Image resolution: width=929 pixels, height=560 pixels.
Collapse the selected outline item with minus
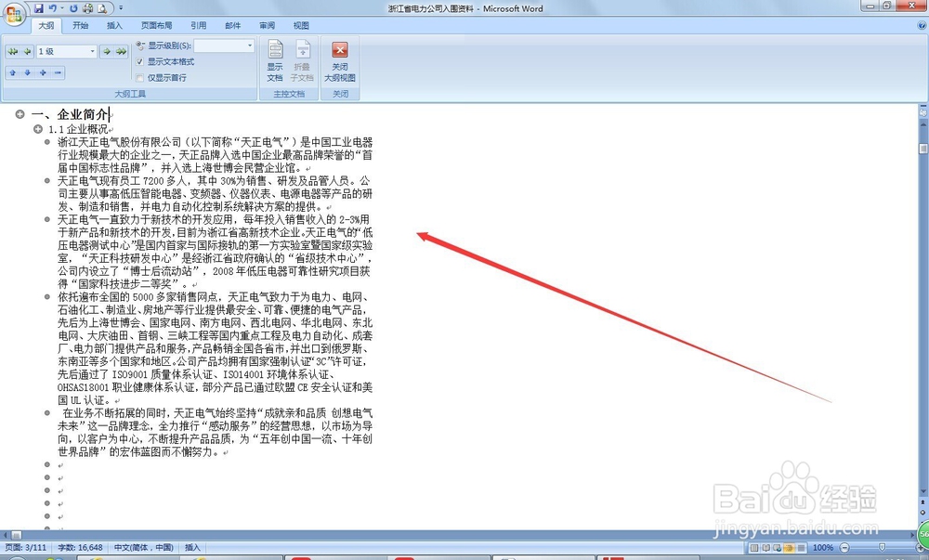tap(58, 72)
